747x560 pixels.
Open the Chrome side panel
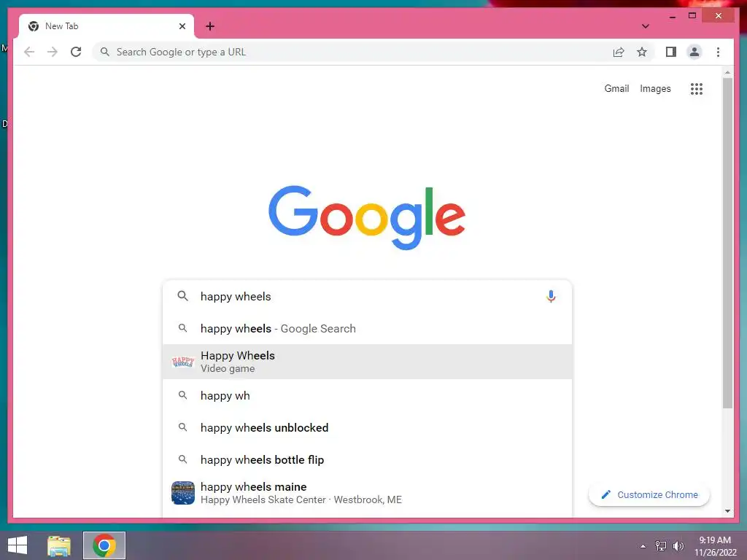point(671,52)
